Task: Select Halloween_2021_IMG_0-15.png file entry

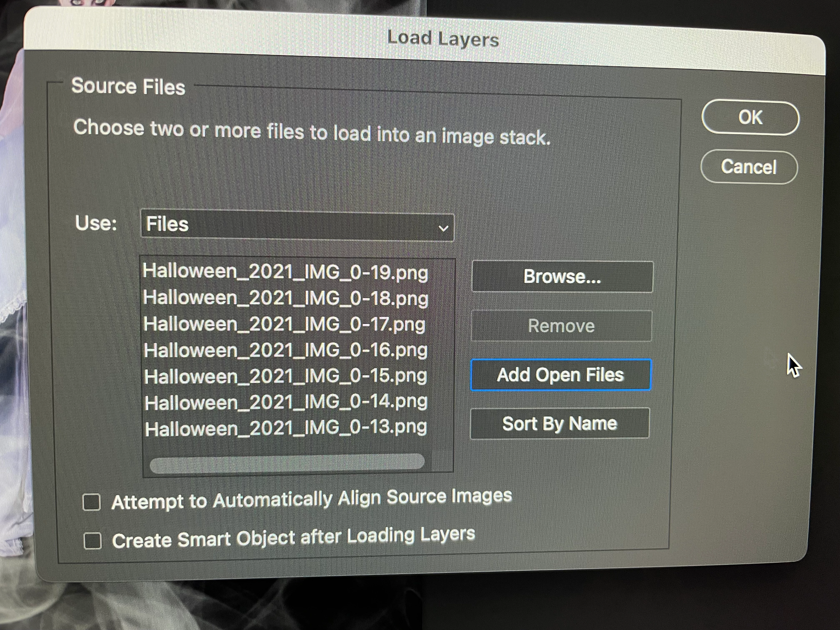Action: click(x=286, y=376)
